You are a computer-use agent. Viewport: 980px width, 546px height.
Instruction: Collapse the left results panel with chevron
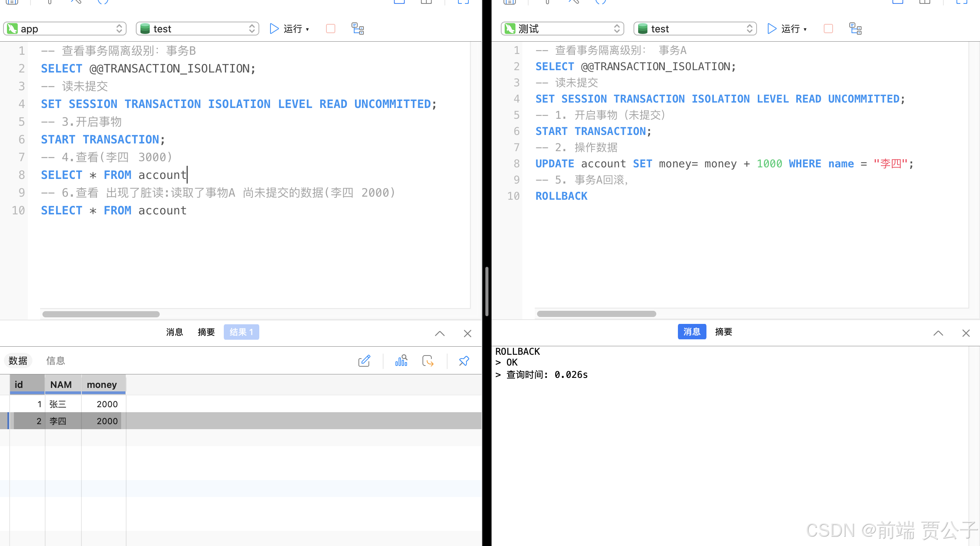[x=440, y=334]
